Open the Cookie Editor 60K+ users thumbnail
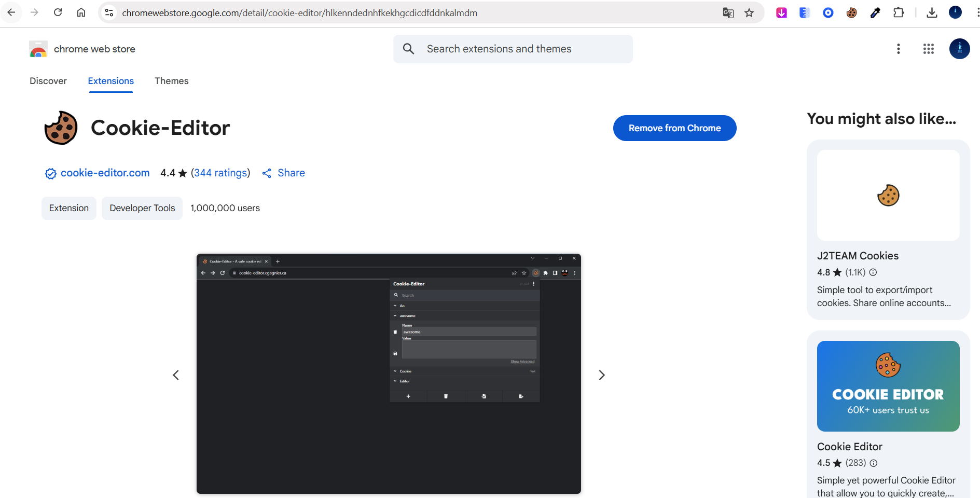The image size is (980, 498). 888,386
